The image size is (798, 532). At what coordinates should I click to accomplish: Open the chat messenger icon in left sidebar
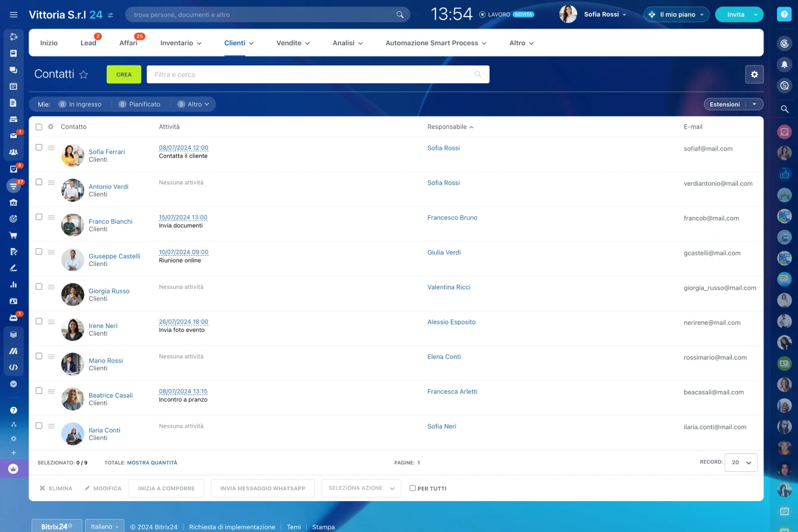[13, 70]
